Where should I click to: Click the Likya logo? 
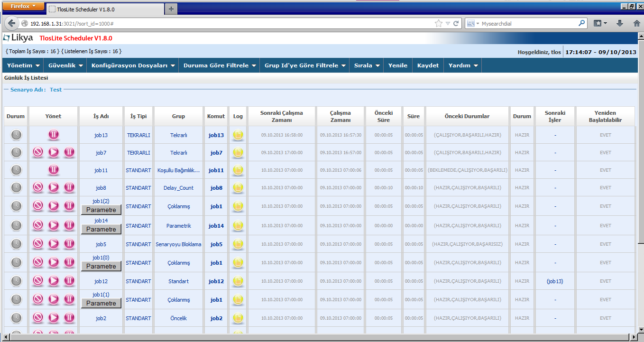click(18, 38)
